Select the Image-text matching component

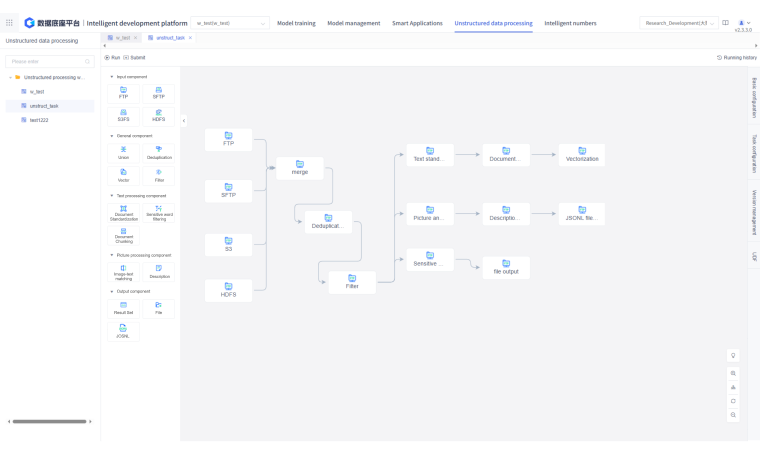click(123, 271)
